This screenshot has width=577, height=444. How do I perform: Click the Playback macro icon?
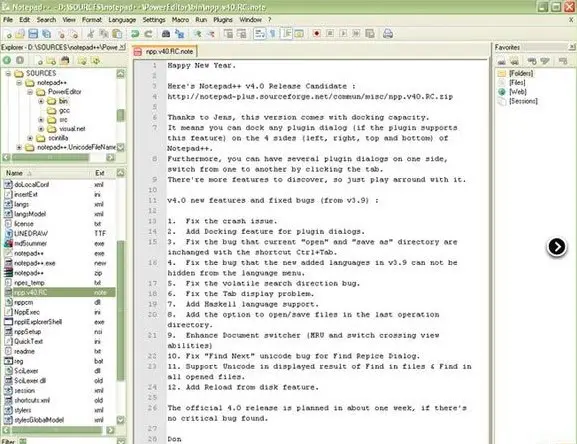(x=343, y=34)
